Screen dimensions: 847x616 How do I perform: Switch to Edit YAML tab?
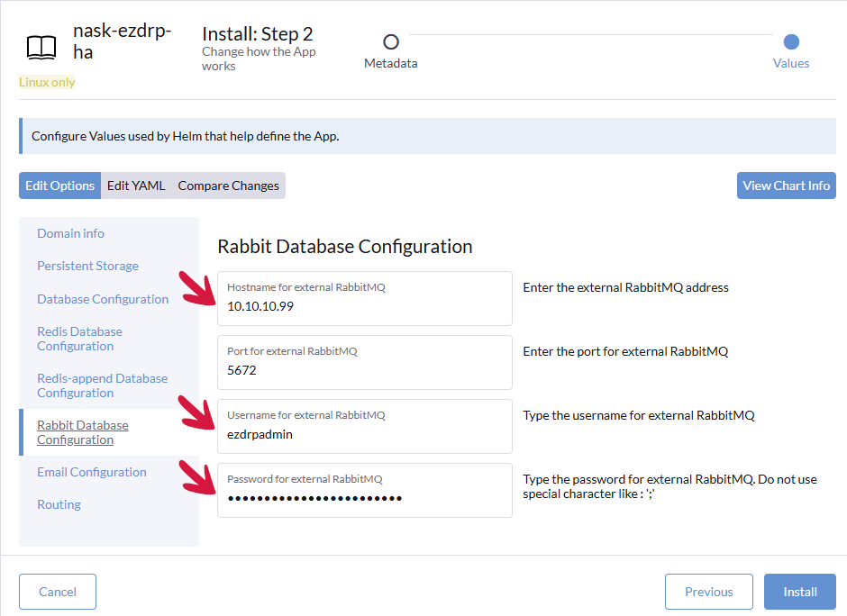tap(136, 186)
